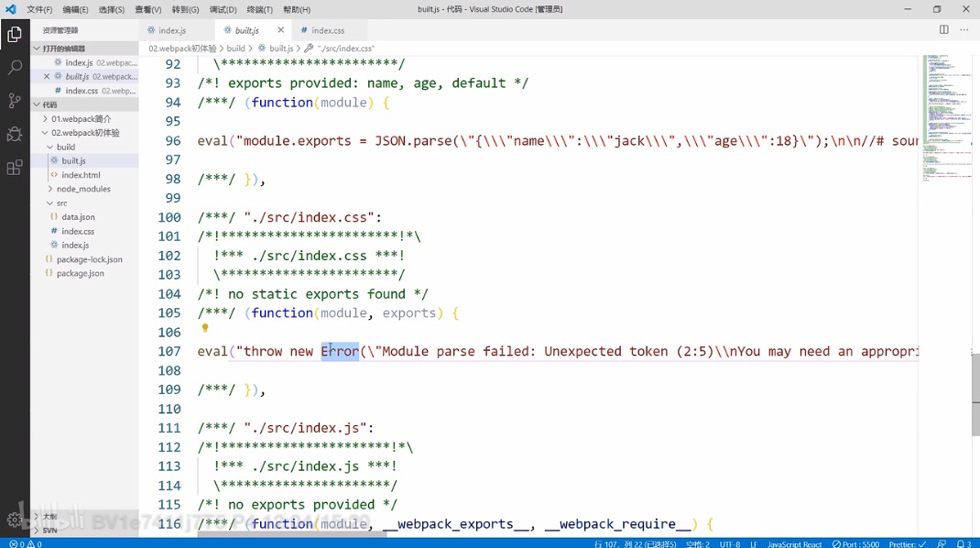Open the Search view in activity bar
The height and width of the screenshot is (548, 980).
(x=15, y=67)
